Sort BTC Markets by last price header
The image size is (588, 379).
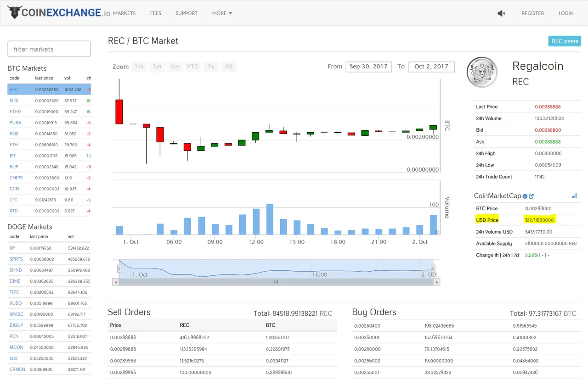[44, 78]
